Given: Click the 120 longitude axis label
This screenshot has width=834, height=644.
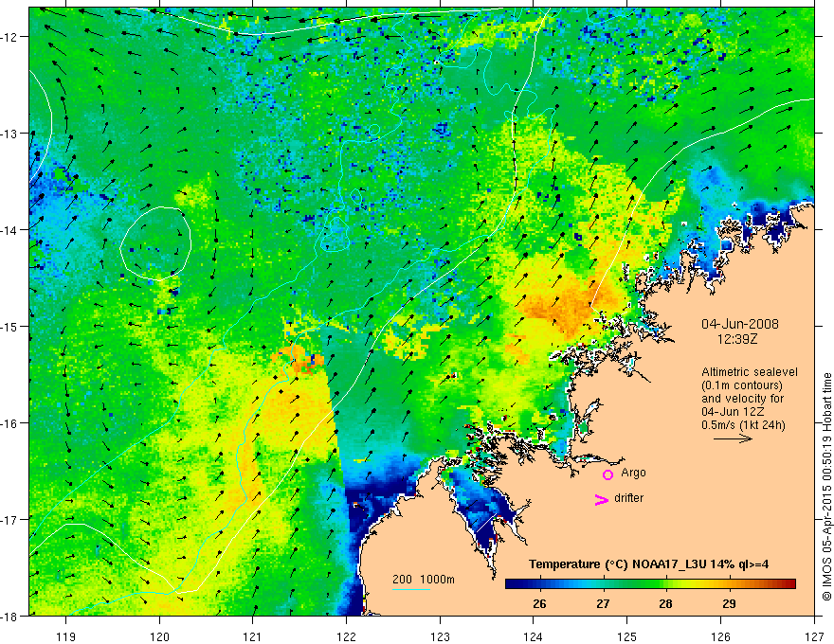Looking at the screenshot, I should click(x=159, y=636).
